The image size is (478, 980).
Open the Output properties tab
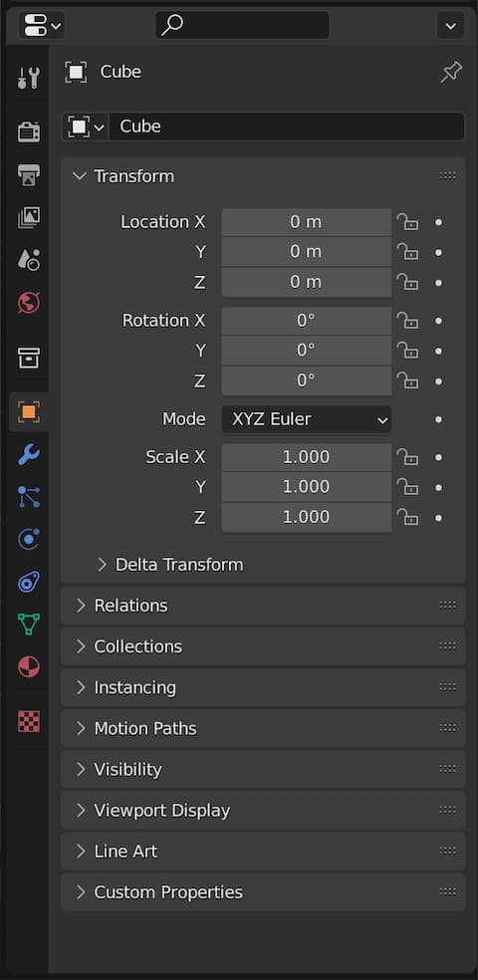[x=29, y=175]
